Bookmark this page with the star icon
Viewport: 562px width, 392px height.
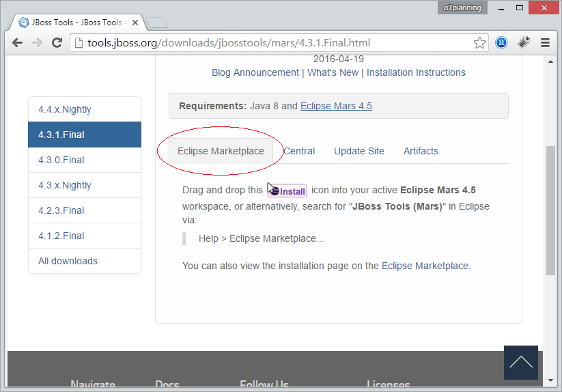pyautogui.click(x=479, y=43)
